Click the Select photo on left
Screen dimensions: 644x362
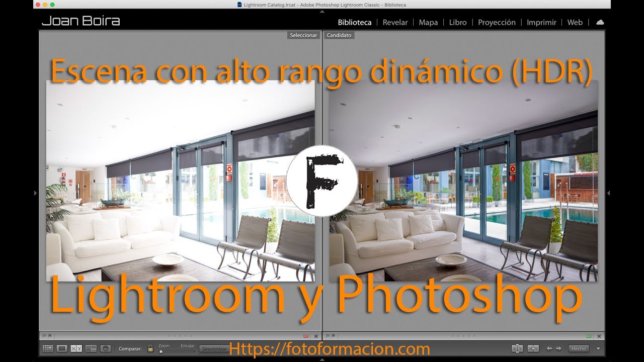[x=181, y=180]
